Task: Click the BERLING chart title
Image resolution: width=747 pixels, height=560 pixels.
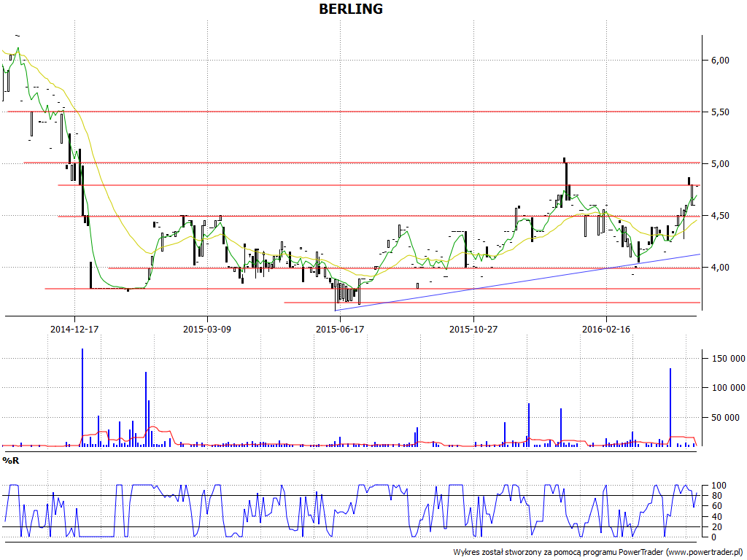Action: coord(351,9)
